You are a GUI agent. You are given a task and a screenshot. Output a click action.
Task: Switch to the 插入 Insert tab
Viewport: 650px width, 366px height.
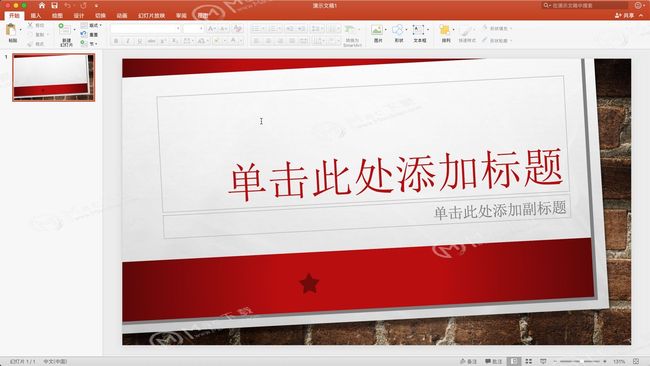(x=36, y=15)
